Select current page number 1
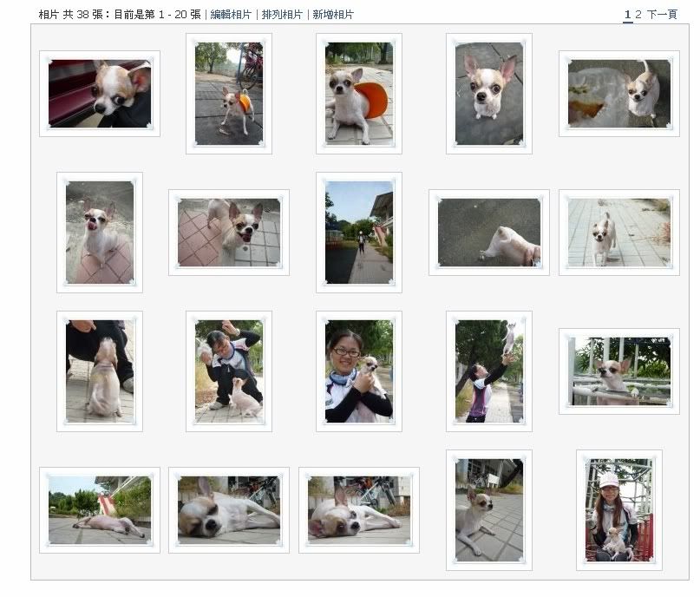This screenshot has height=597, width=700. 628,14
